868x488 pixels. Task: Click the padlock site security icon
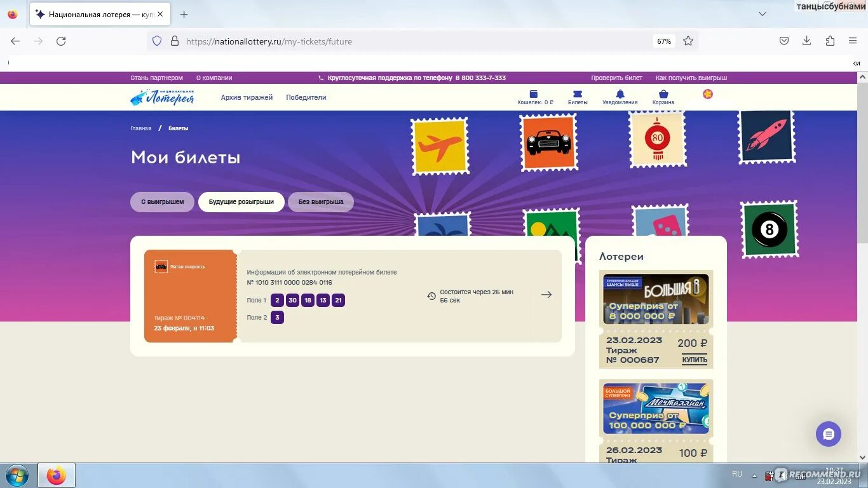click(175, 41)
